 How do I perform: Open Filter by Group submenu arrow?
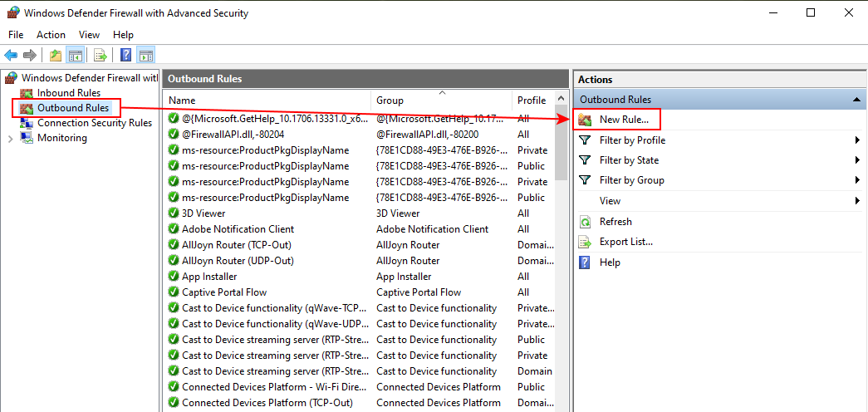click(857, 180)
